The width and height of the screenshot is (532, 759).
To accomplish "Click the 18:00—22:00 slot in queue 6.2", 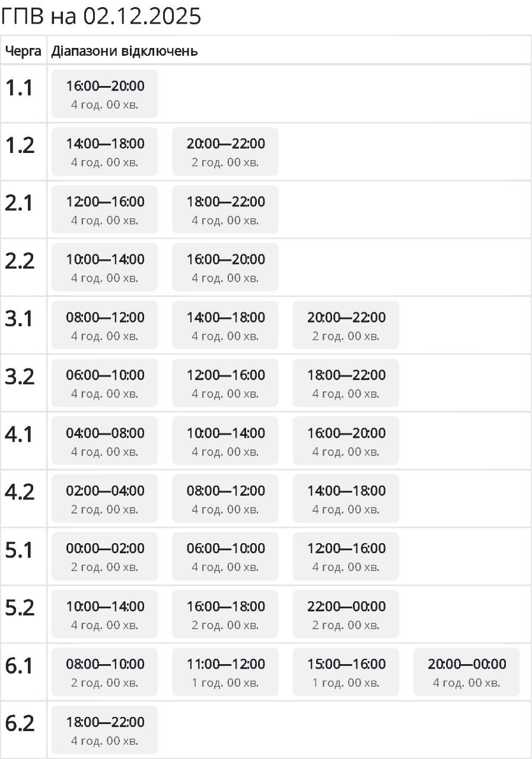I will click(x=104, y=730).
